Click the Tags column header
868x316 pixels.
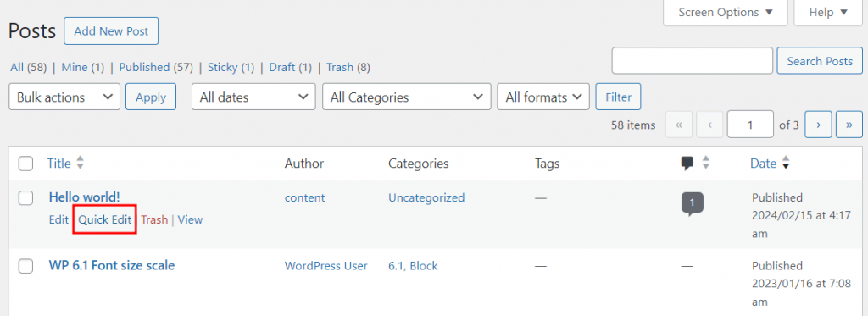(547, 164)
